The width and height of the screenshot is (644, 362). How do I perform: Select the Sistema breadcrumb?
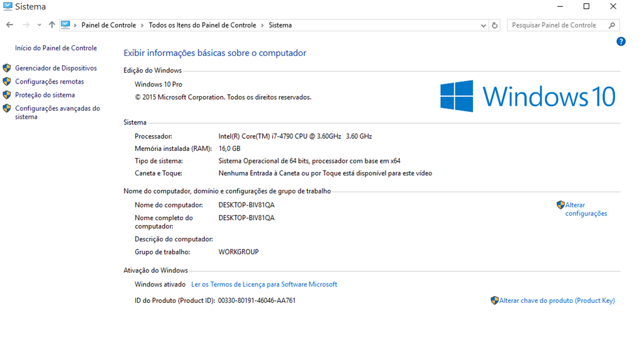click(x=280, y=25)
